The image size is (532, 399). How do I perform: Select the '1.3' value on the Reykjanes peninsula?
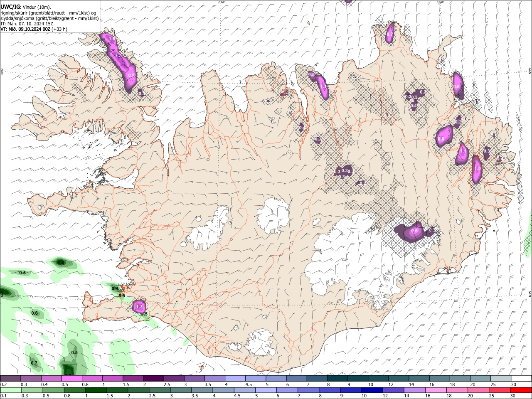tap(139, 307)
